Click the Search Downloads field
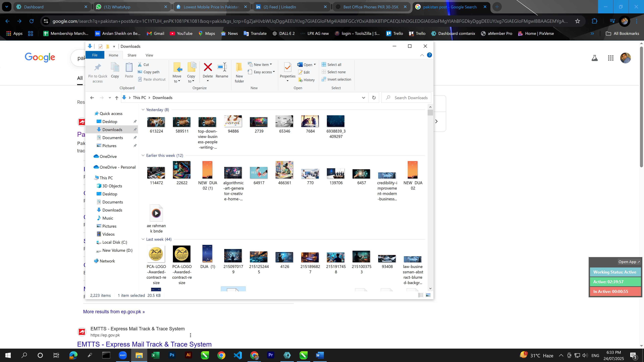This screenshot has width=644, height=362. [x=406, y=98]
